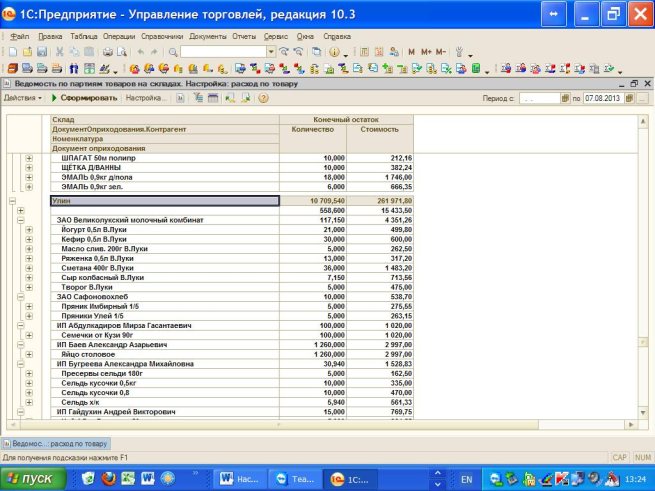Switch to the TeamViewer 'Теа...' taskbar button
Screen dimensions: 655x491
tap(295, 479)
